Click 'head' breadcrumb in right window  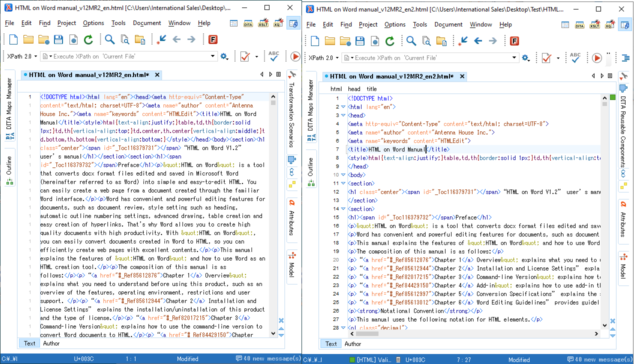[x=354, y=89]
